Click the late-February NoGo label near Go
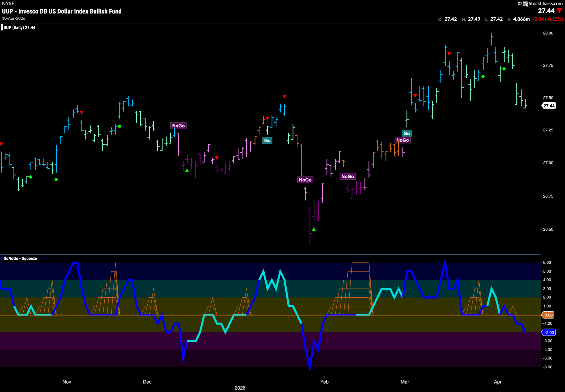This screenshot has width=565, height=392. [x=403, y=140]
